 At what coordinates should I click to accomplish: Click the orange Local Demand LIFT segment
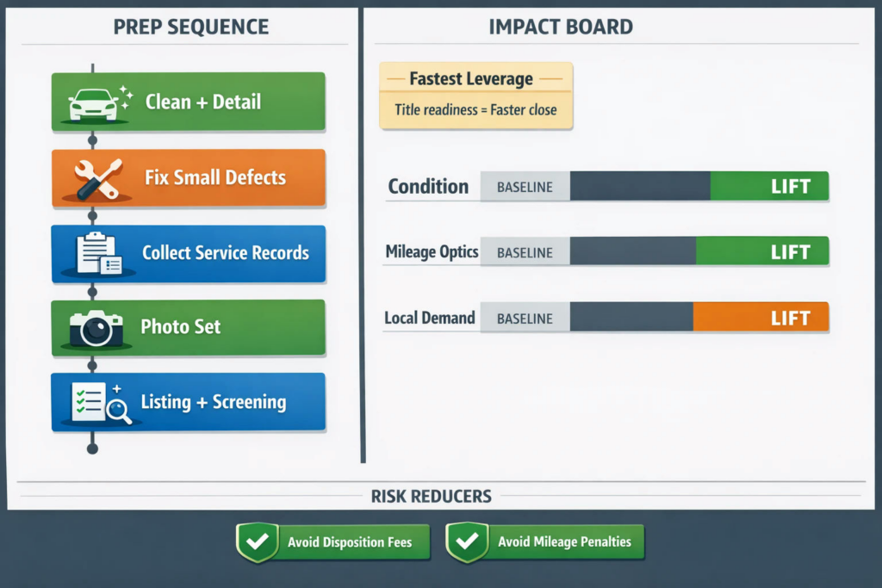click(761, 317)
